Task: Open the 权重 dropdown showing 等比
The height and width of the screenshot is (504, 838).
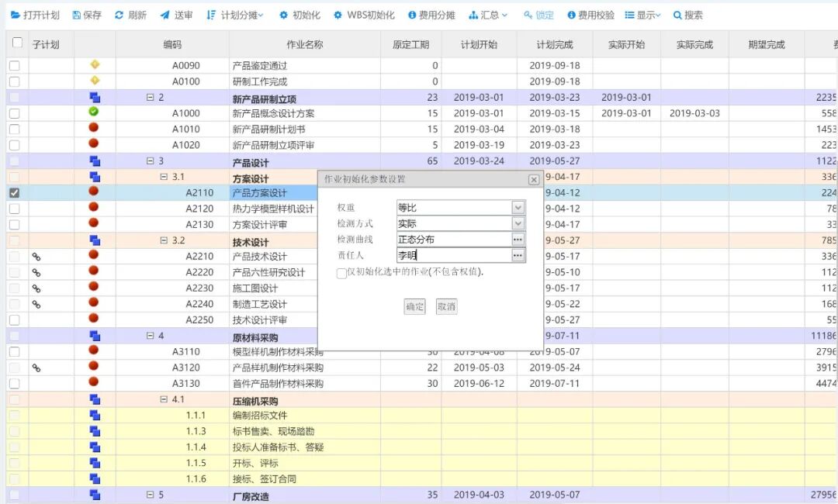Action: 516,207
